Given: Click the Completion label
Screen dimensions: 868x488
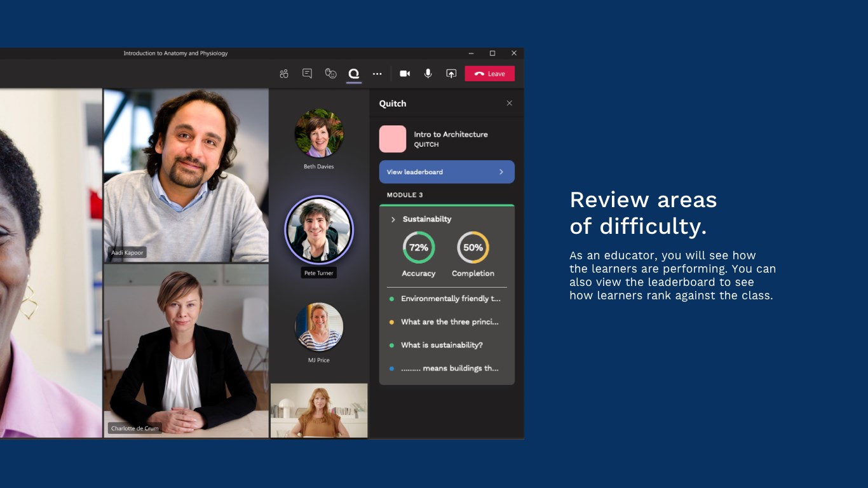Looking at the screenshot, I should tap(473, 274).
